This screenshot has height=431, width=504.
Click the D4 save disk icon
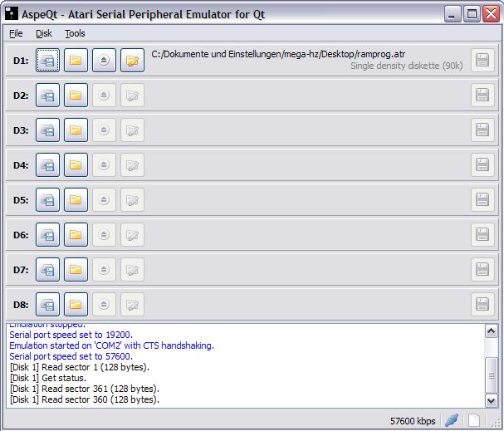click(482, 165)
